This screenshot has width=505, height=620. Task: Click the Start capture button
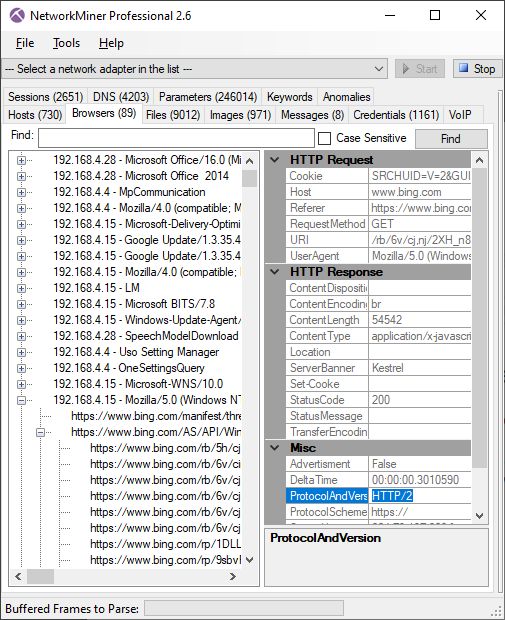420,69
